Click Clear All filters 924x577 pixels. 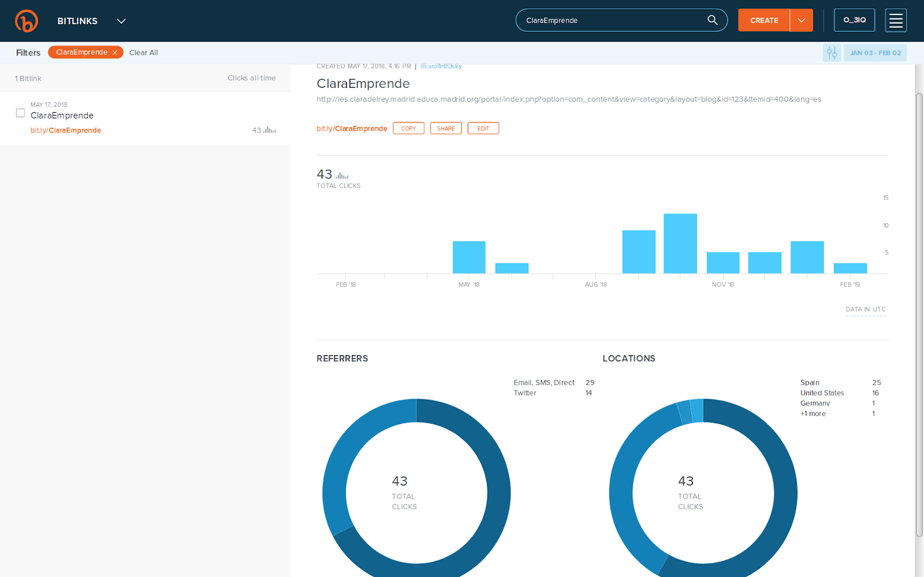(x=143, y=53)
